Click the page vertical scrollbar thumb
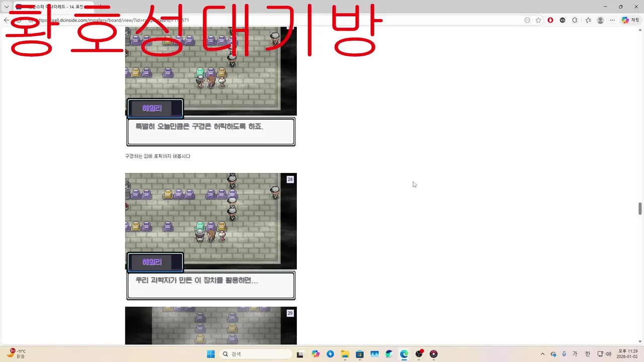 tap(640, 209)
